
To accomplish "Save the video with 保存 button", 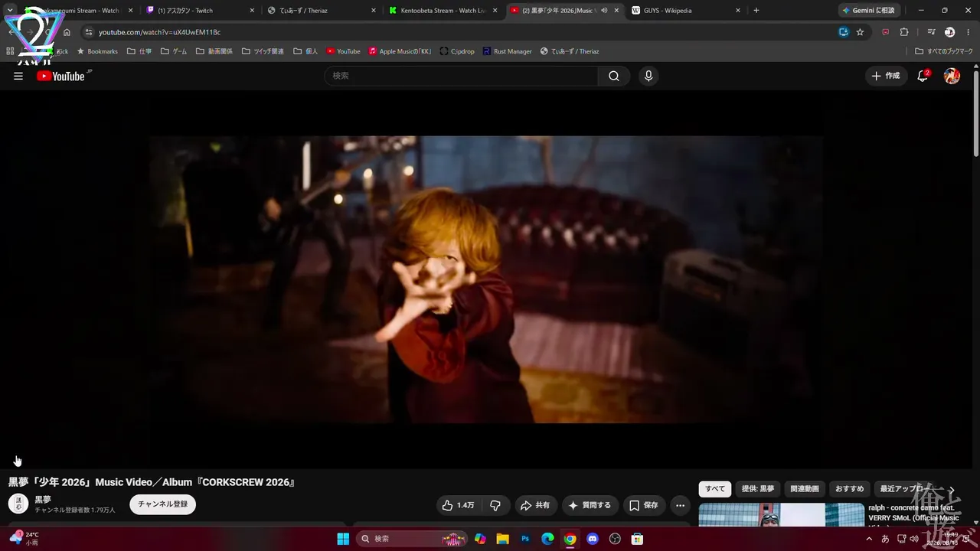I will coord(644,505).
